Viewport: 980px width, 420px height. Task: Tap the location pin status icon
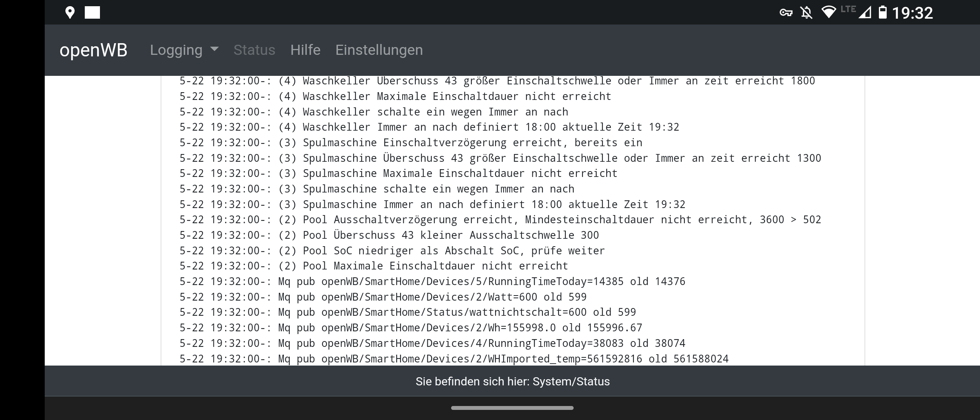[x=70, y=12]
